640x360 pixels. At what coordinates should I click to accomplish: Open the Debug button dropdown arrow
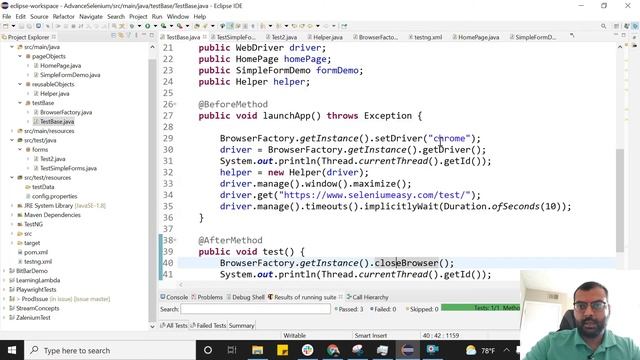coord(139,26)
